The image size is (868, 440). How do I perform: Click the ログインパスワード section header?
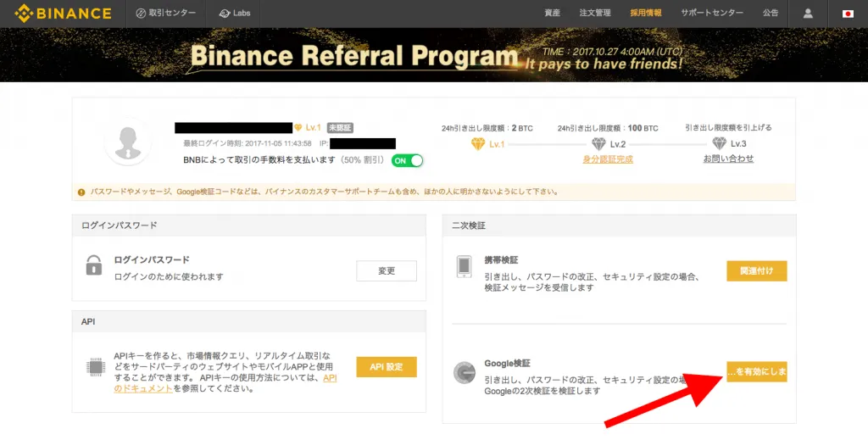(x=249, y=226)
